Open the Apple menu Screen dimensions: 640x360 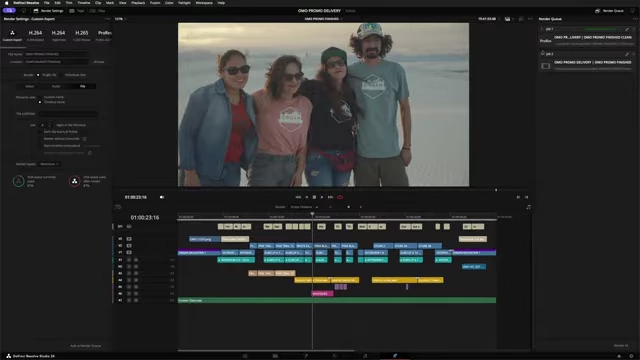click(7, 3)
